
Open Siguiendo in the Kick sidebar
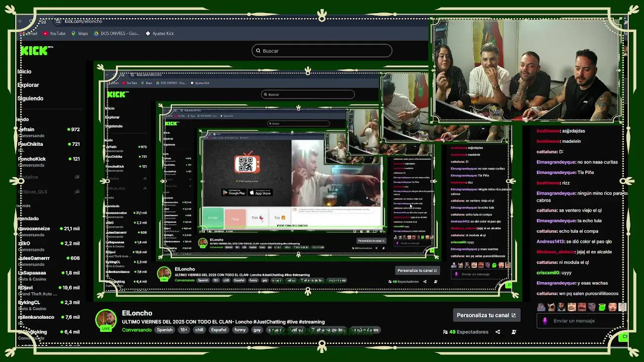pyautogui.click(x=30, y=99)
